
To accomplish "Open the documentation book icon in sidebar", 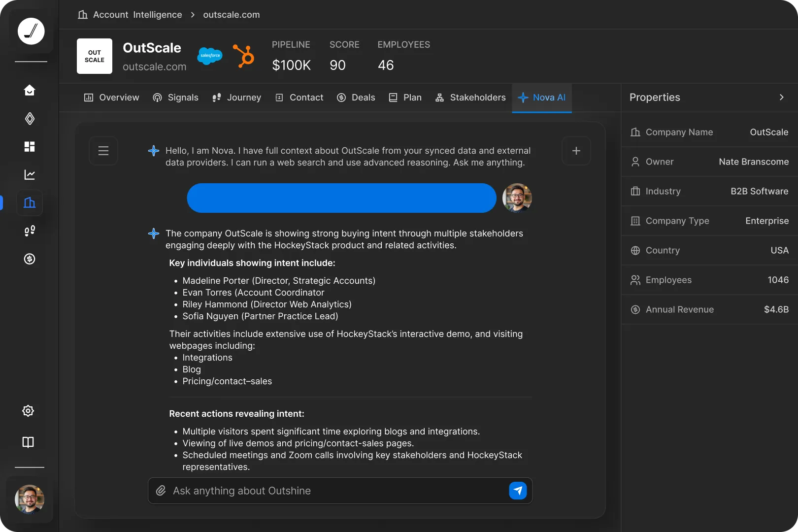I will click(x=28, y=442).
